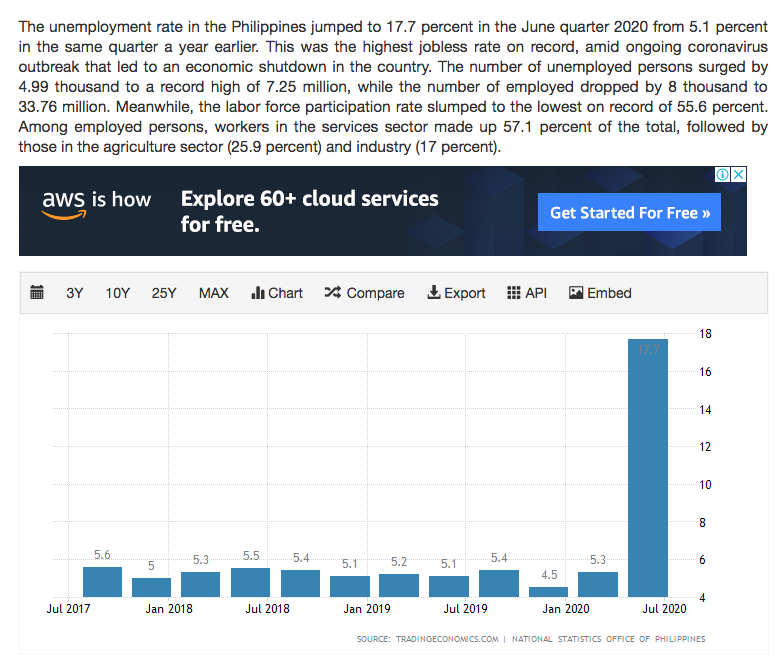
Task: Click the 5.6 bar in chart
Action: tap(102, 582)
